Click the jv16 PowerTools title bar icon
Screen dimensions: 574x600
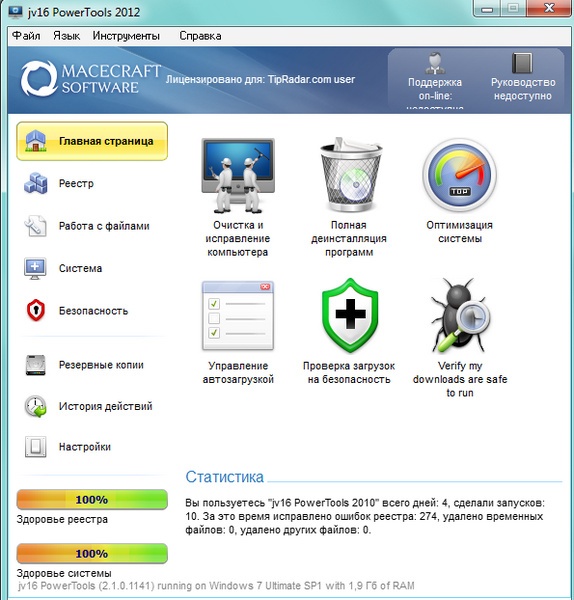pyautogui.click(x=15, y=12)
